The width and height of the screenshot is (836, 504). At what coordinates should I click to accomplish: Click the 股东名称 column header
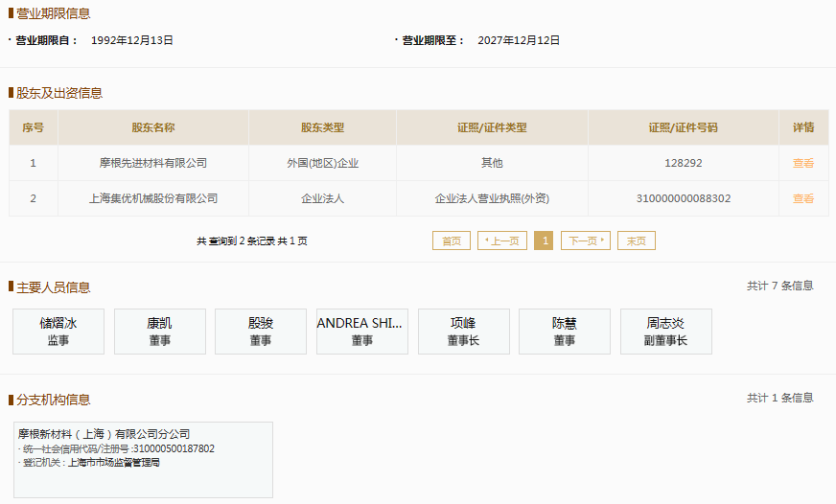(x=153, y=127)
